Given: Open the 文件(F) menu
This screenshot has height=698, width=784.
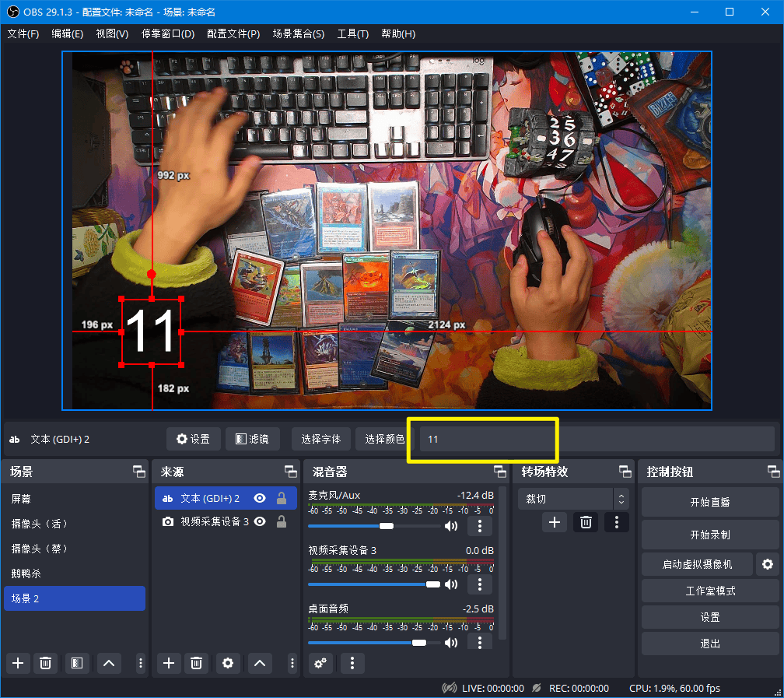Looking at the screenshot, I should [23, 34].
